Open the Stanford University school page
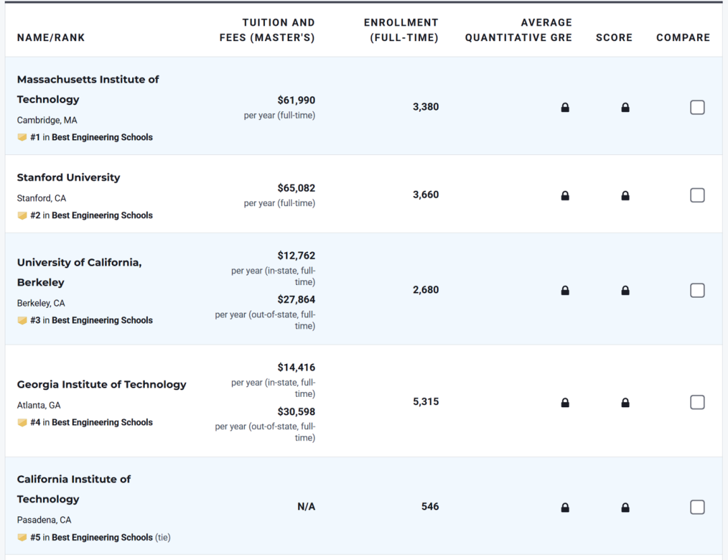728x560 pixels. 68,177
